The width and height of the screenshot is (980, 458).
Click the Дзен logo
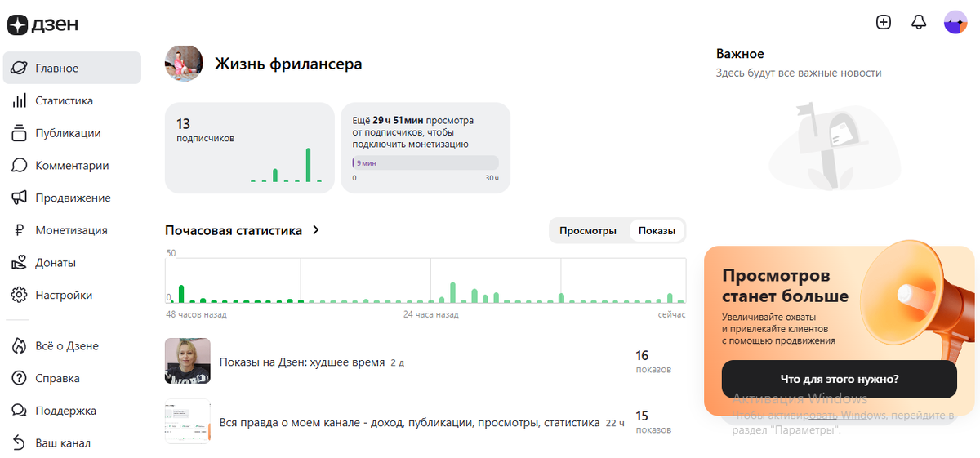[43, 24]
